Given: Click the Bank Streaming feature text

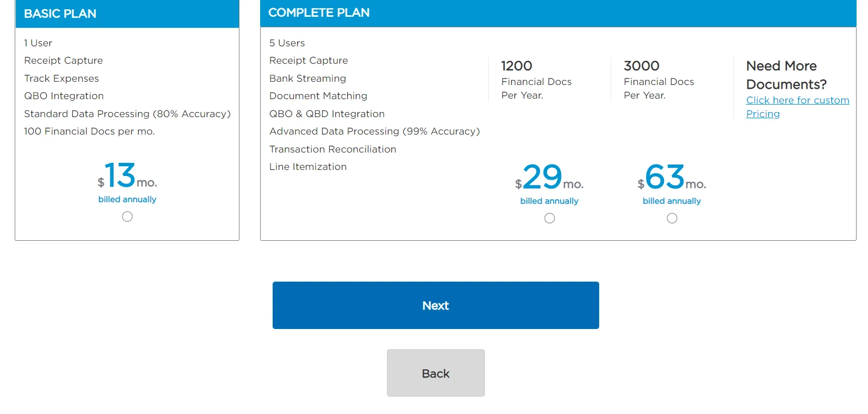Looking at the screenshot, I should (307, 78).
